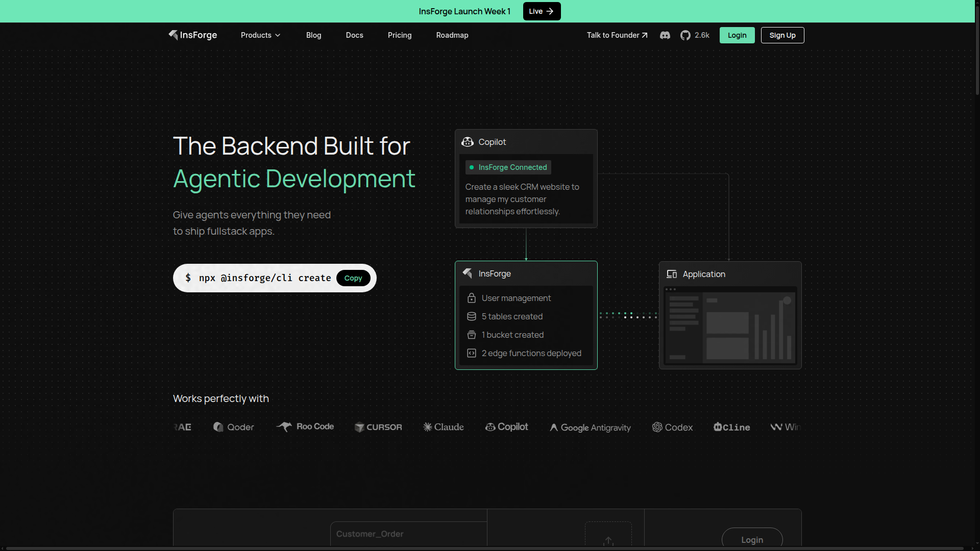The image size is (980, 551).
Task: Click the Google Antigravity logo
Action: [x=590, y=428]
